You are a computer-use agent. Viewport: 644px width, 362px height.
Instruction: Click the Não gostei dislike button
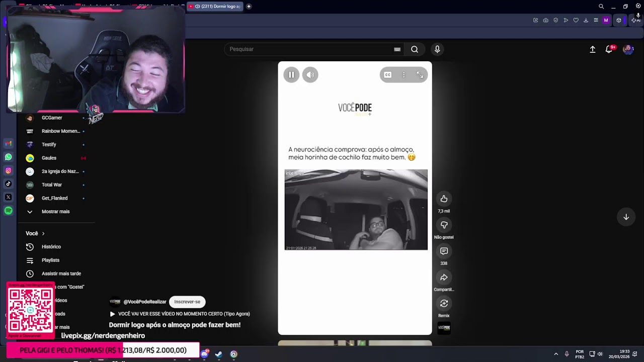[x=444, y=225]
